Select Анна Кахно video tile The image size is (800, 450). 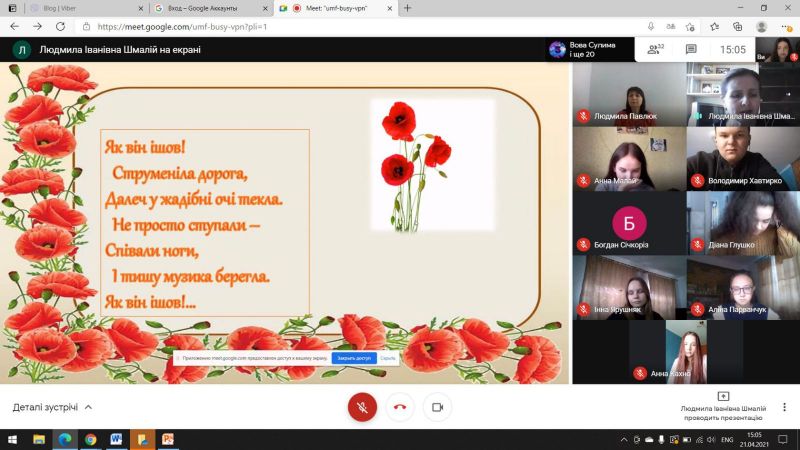click(x=686, y=352)
